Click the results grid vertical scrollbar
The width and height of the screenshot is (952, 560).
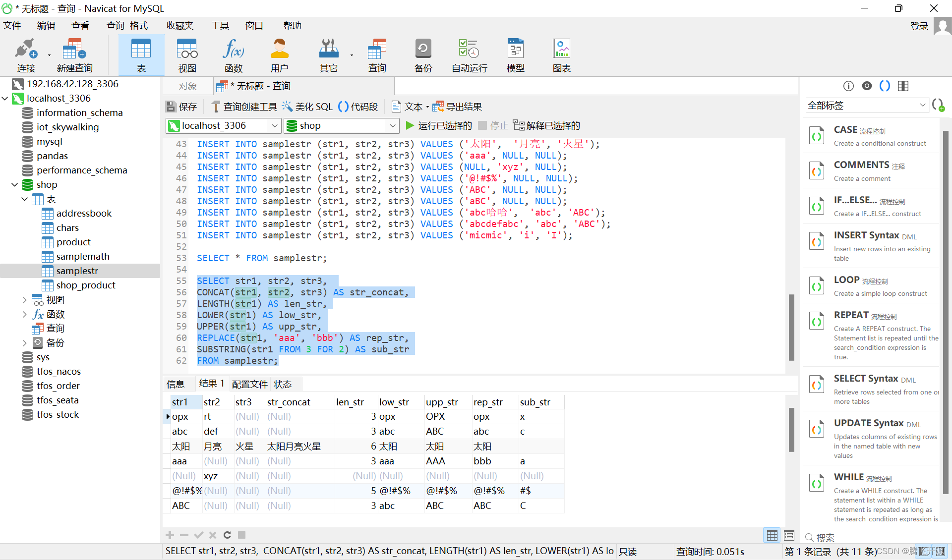point(791,430)
